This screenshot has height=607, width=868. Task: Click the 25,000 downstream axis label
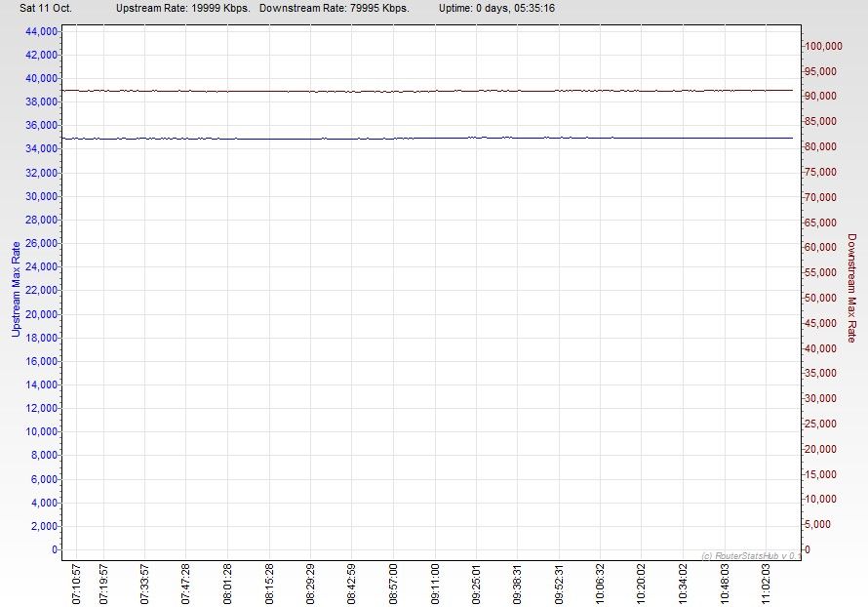[x=820, y=424]
